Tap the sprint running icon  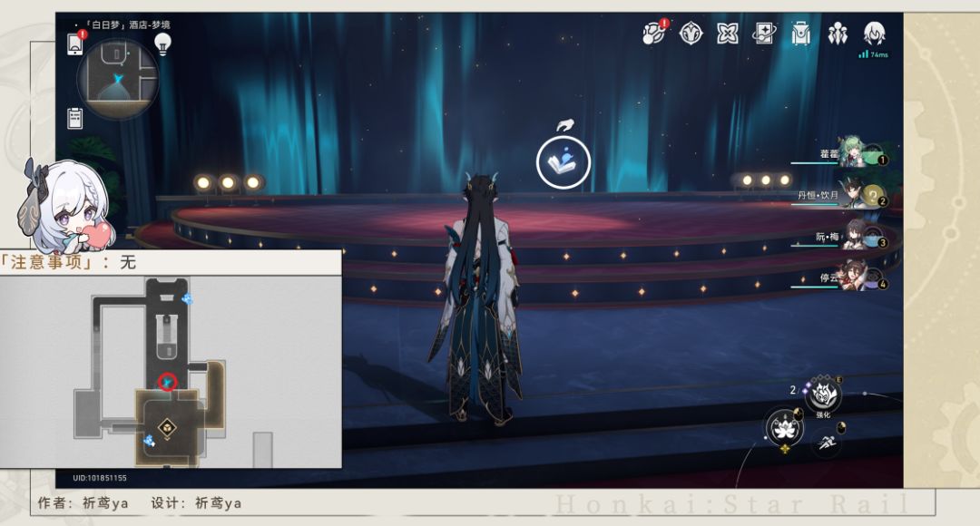click(x=827, y=443)
